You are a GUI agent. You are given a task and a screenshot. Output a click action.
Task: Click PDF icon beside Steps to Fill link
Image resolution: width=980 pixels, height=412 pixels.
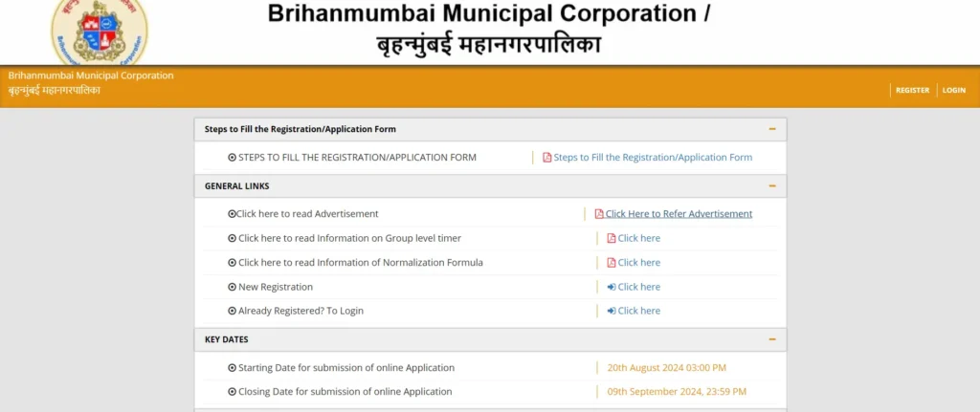coord(547,158)
